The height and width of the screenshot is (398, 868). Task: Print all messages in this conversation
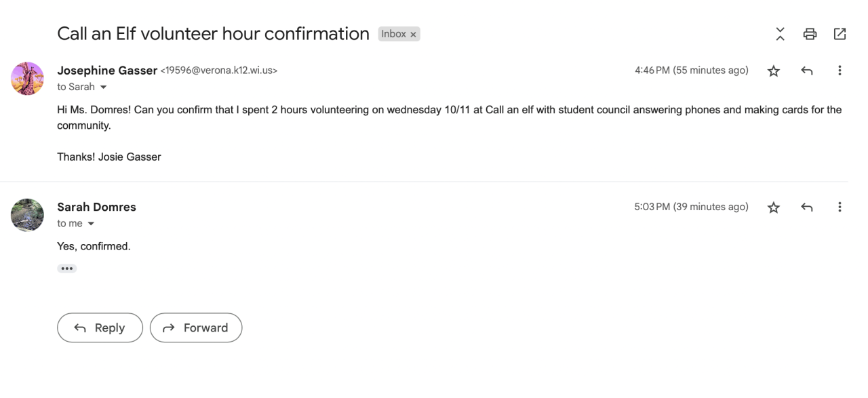(x=810, y=34)
